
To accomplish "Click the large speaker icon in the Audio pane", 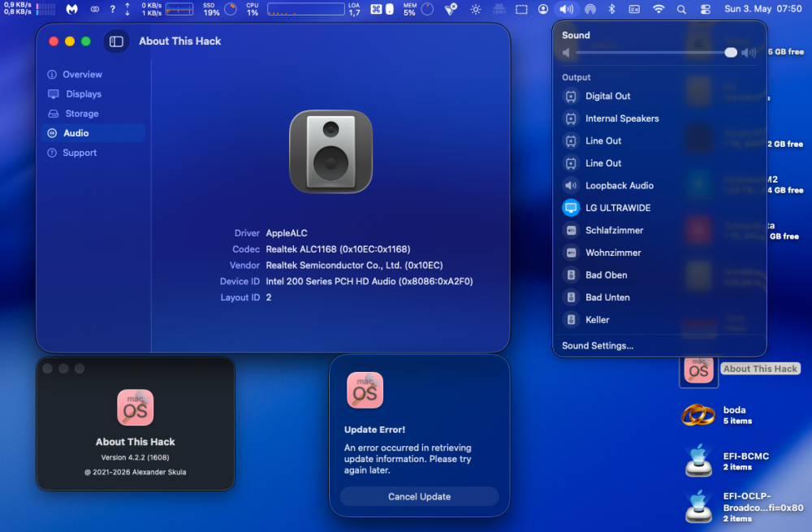I will pyautogui.click(x=331, y=151).
